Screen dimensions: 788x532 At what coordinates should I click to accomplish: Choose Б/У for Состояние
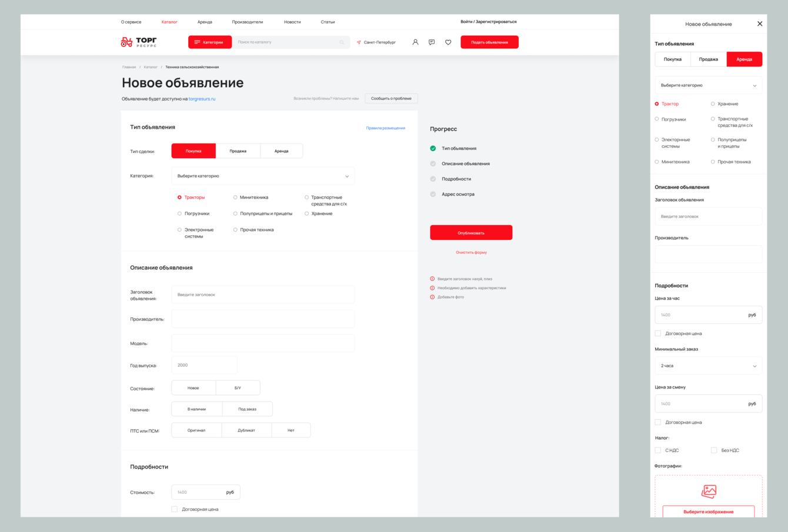(x=238, y=388)
